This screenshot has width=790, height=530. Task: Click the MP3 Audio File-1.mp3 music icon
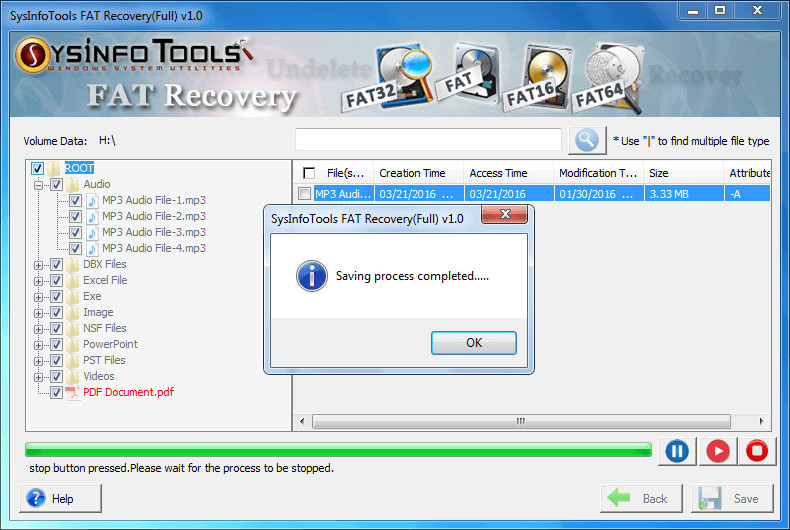[92, 201]
